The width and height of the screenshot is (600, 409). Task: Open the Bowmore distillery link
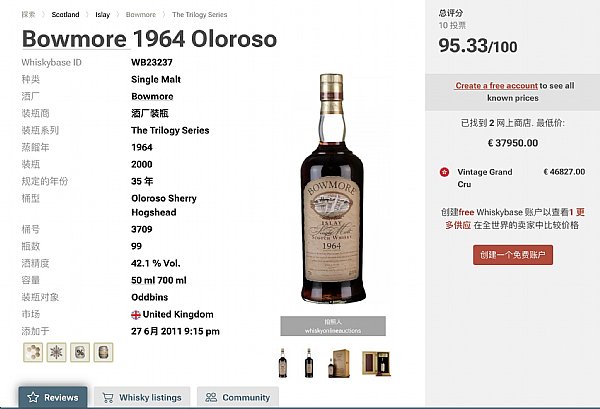coord(152,96)
